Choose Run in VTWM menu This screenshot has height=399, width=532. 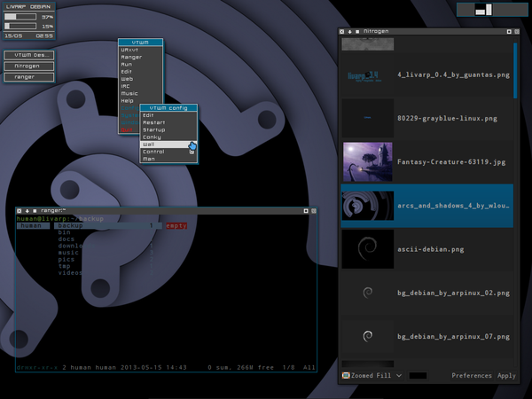pyautogui.click(x=140, y=65)
